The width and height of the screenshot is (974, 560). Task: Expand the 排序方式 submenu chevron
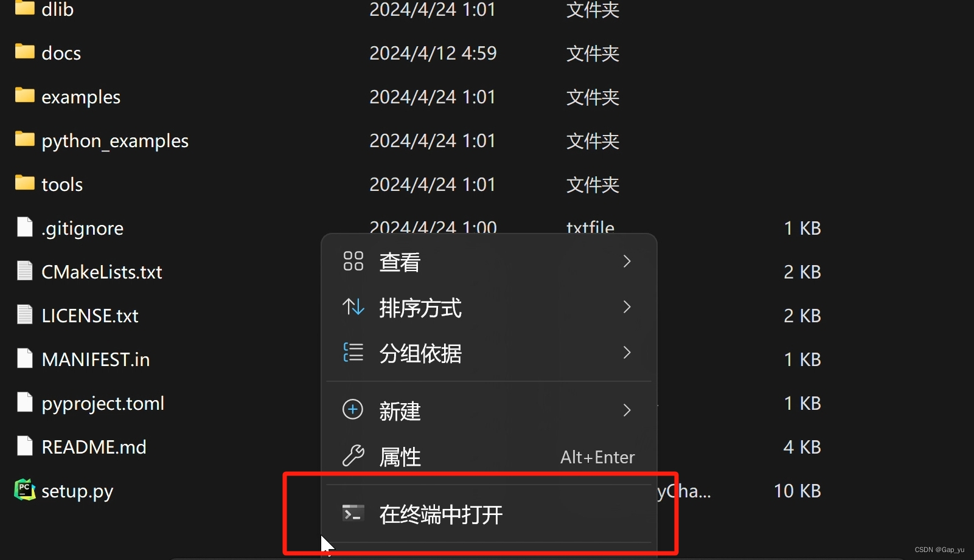627,307
